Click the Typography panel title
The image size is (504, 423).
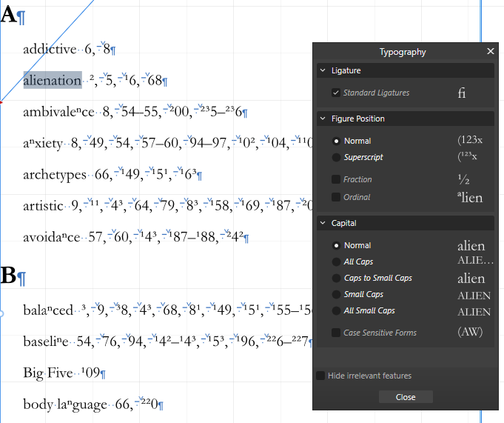coord(403,52)
